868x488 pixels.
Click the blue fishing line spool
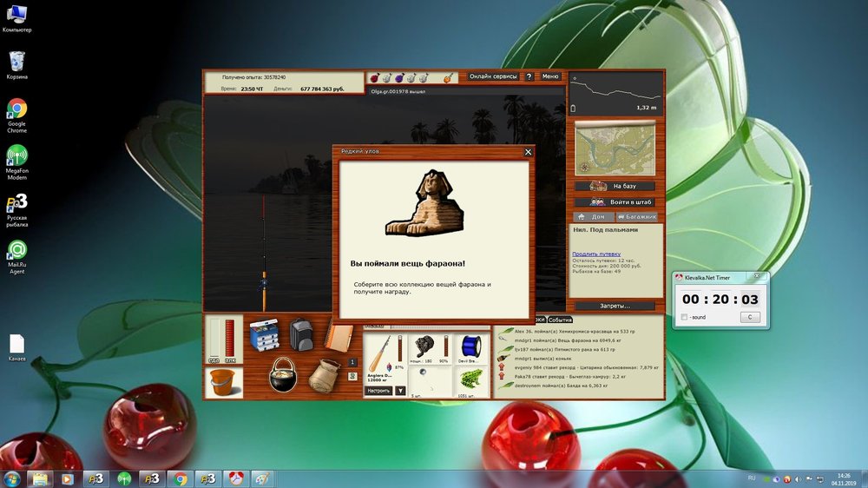pos(472,347)
